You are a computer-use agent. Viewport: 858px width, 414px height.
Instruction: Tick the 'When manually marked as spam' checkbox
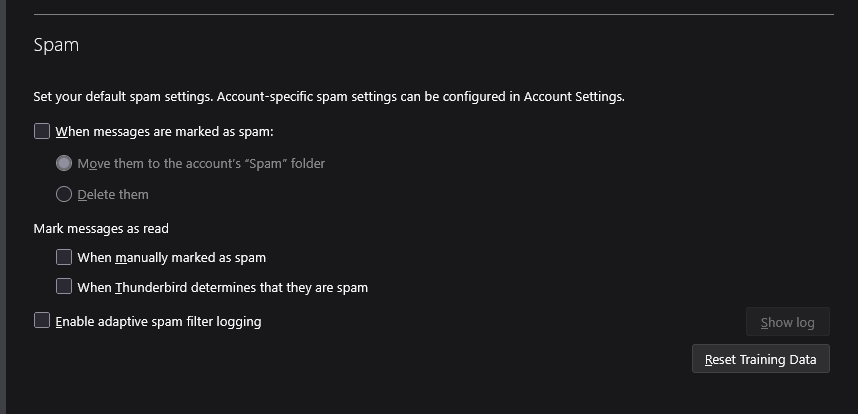64,257
